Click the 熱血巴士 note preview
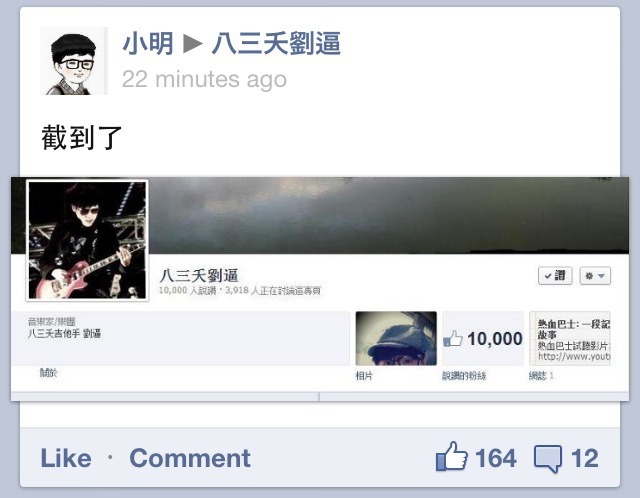Viewport: 640px width, 498px height. pyautogui.click(x=570, y=338)
